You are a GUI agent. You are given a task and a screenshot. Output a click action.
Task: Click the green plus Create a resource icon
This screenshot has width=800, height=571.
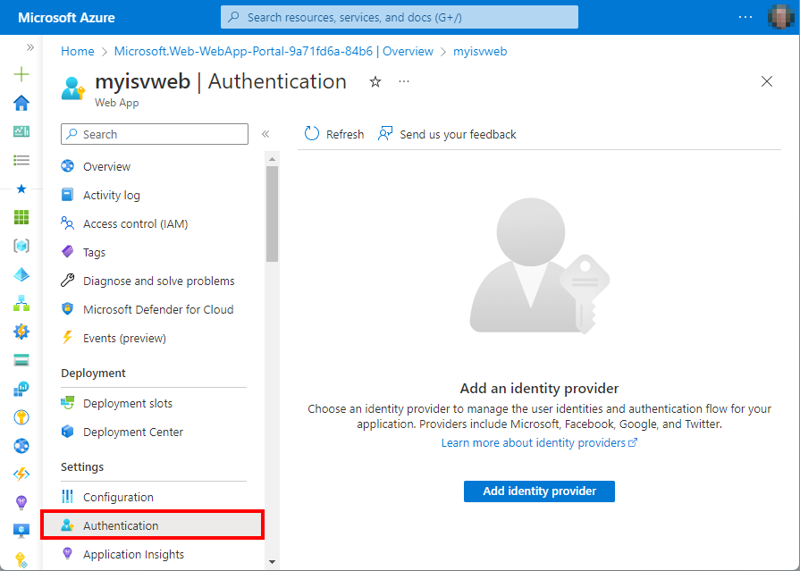click(x=21, y=75)
